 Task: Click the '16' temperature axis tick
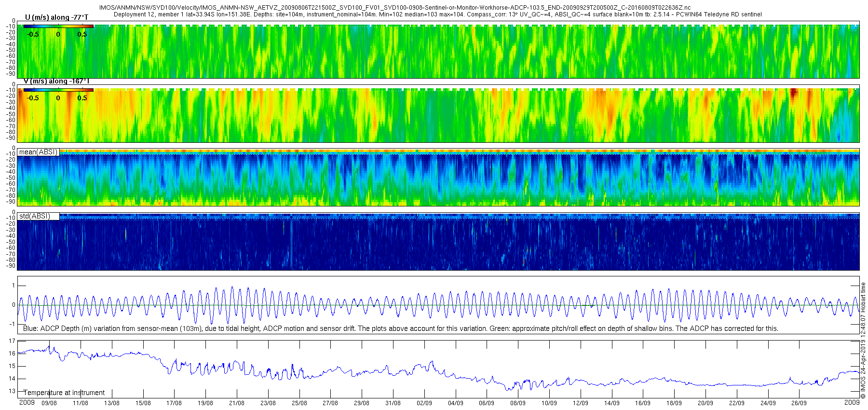point(12,354)
